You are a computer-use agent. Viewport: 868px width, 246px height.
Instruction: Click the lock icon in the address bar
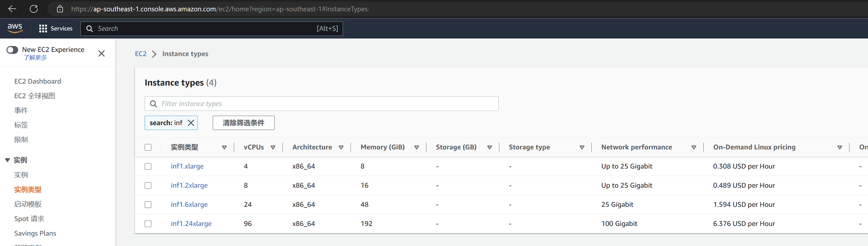click(x=60, y=9)
